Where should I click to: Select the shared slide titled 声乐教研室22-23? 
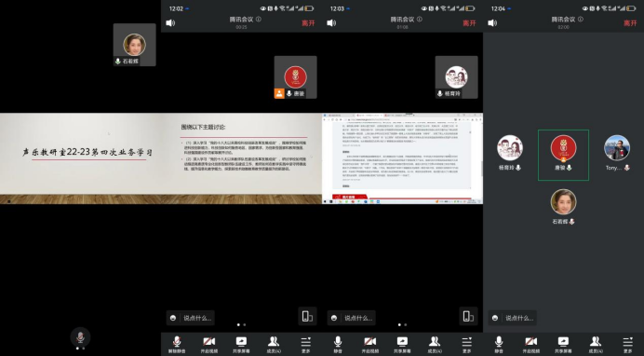click(x=161, y=158)
